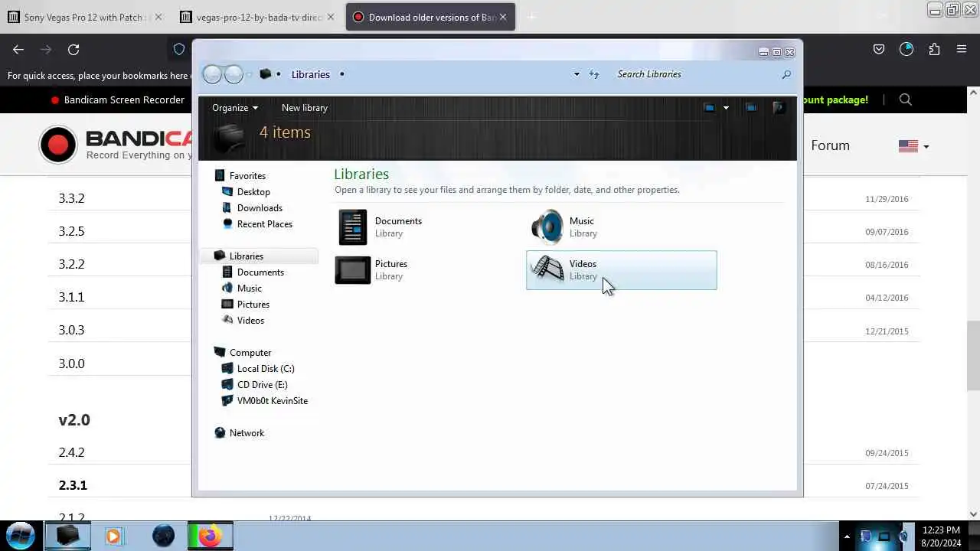Click the dark globe taskbar icon
Screen dimensions: 980x551
[163, 536]
